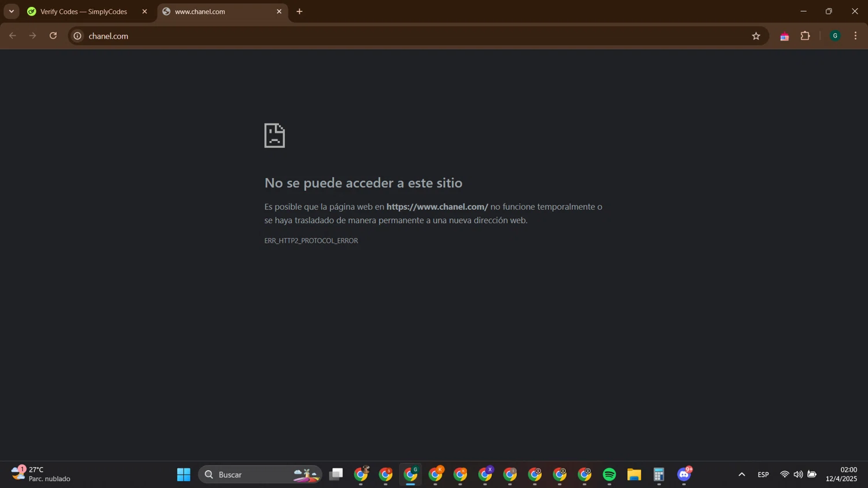
Task: View site information icon in address bar
Action: click(x=78, y=36)
